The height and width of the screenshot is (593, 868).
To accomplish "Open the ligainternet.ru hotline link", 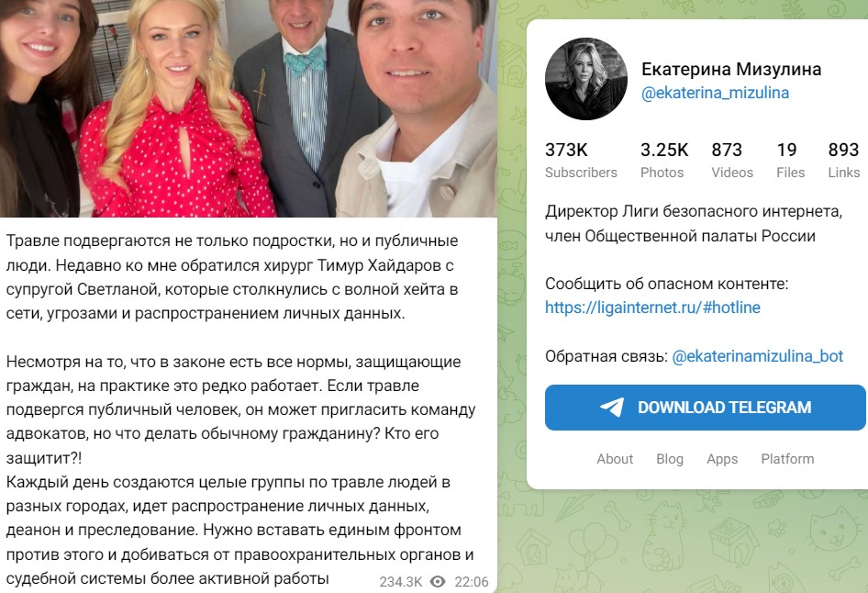I will pyautogui.click(x=652, y=308).
